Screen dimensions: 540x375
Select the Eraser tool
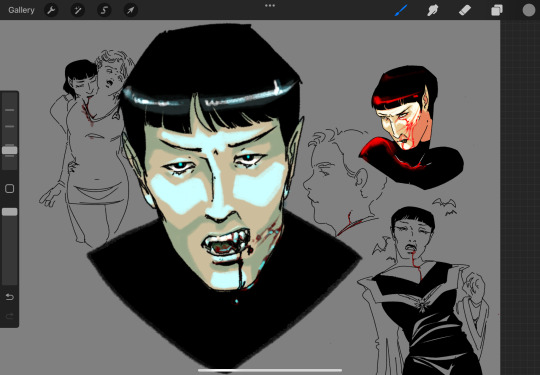tap(465, 10)
